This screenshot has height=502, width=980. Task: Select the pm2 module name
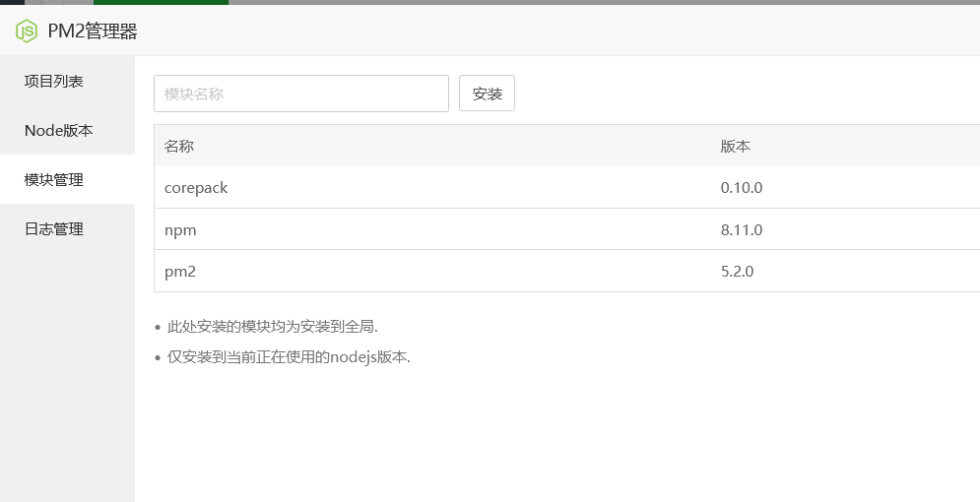[x=180, y=272]
